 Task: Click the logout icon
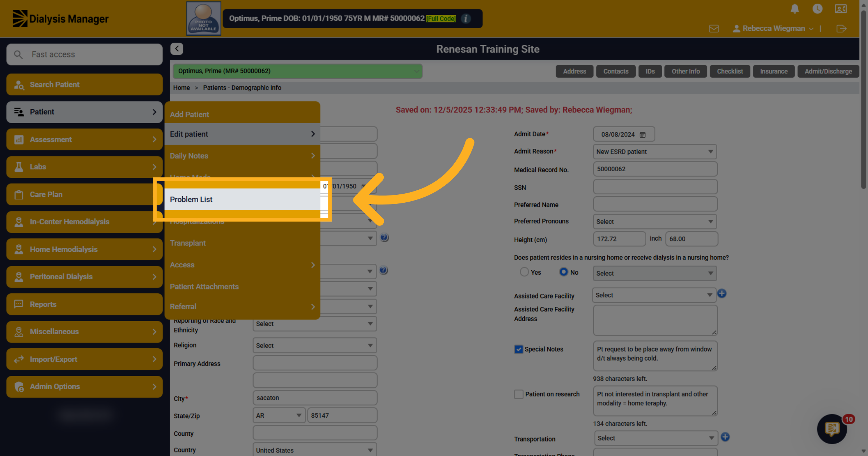point(842,29)
